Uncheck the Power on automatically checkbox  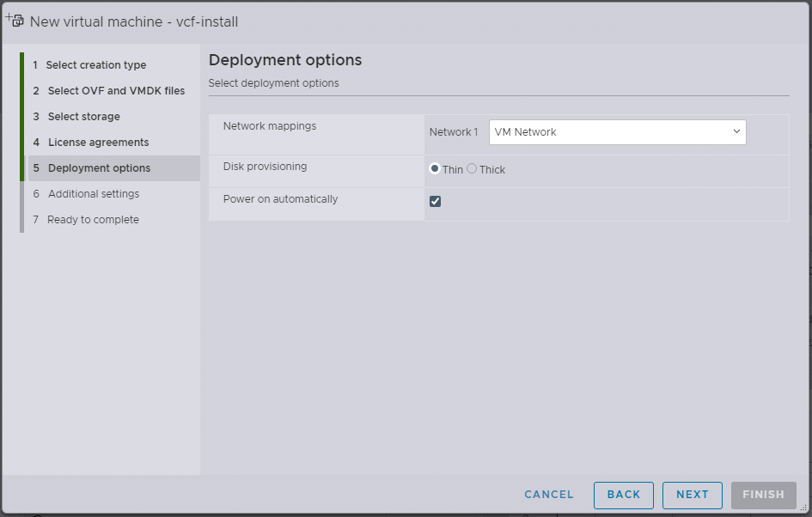pos(436,201)
